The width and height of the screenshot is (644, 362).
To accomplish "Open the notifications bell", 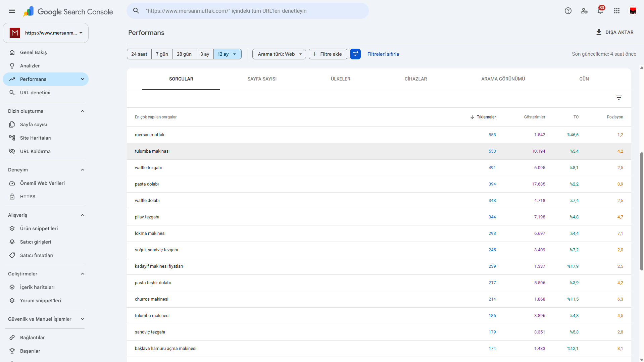I will (600, 11).
